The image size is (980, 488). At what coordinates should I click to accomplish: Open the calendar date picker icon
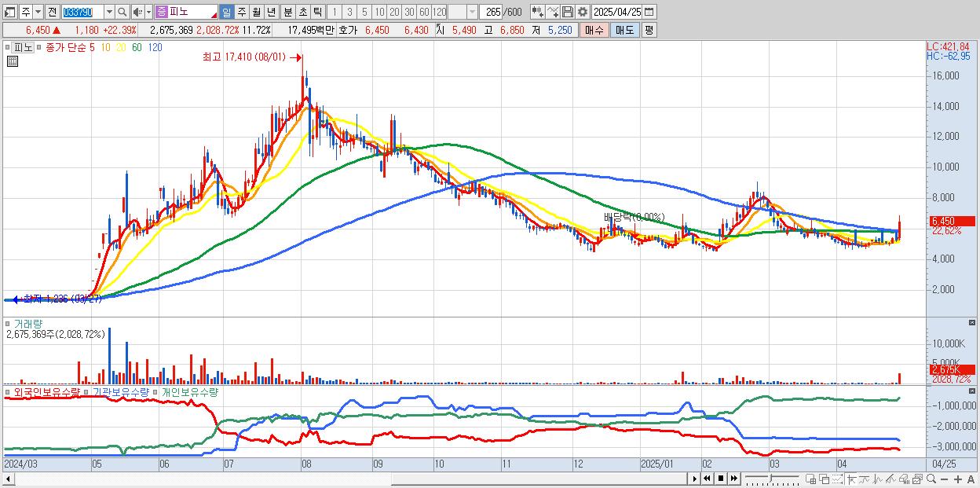coord(649,12)
